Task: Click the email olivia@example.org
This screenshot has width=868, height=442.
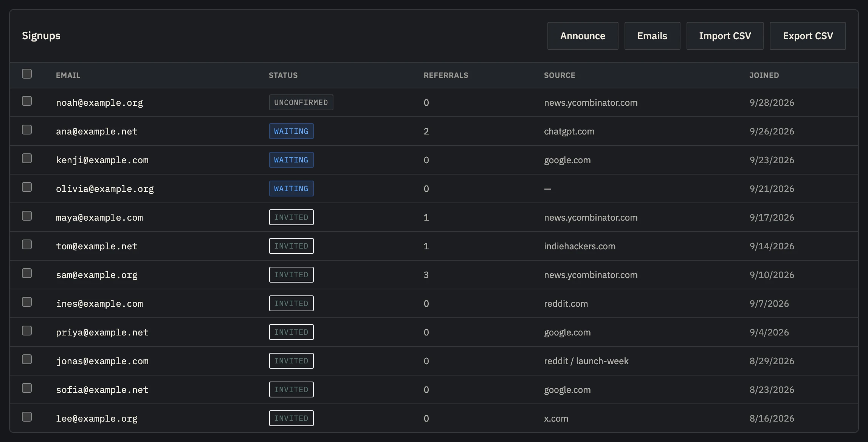Action: (x=105, y=189)
